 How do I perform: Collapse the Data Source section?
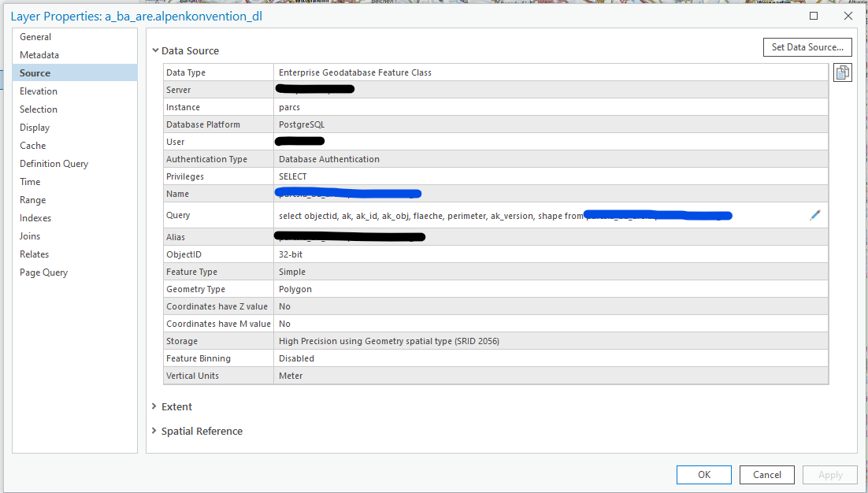pyautogui.click(x=154, y=50)
